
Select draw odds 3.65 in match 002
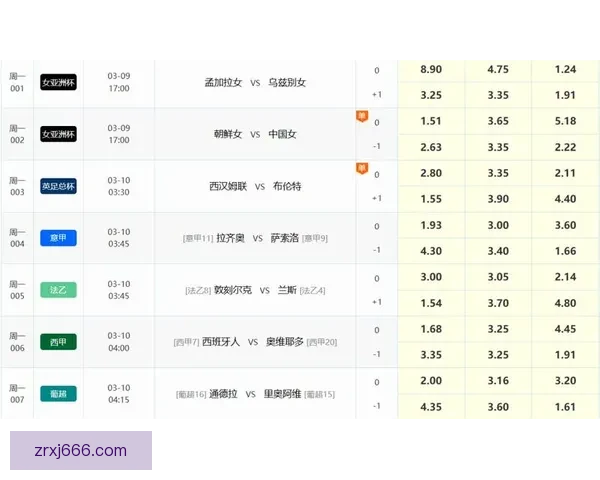tap(498, 121)
